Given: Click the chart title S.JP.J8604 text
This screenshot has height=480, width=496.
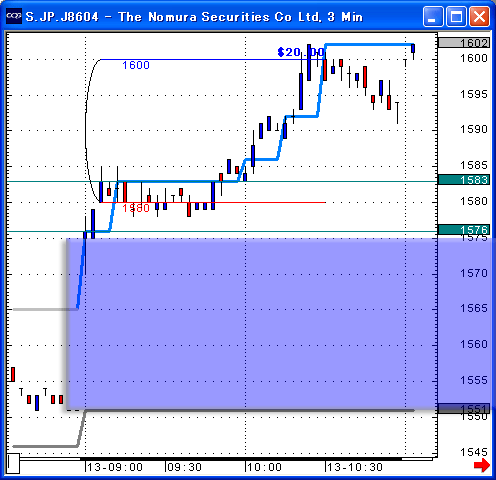Looking at the screenshot, I should tap(62, 17).
